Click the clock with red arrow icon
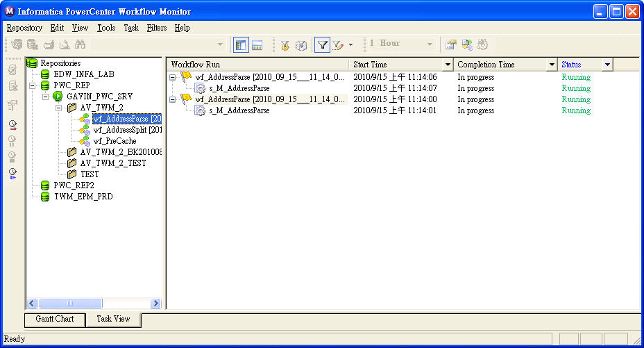Viewport: 644px width, 348px height. point(12,125)
